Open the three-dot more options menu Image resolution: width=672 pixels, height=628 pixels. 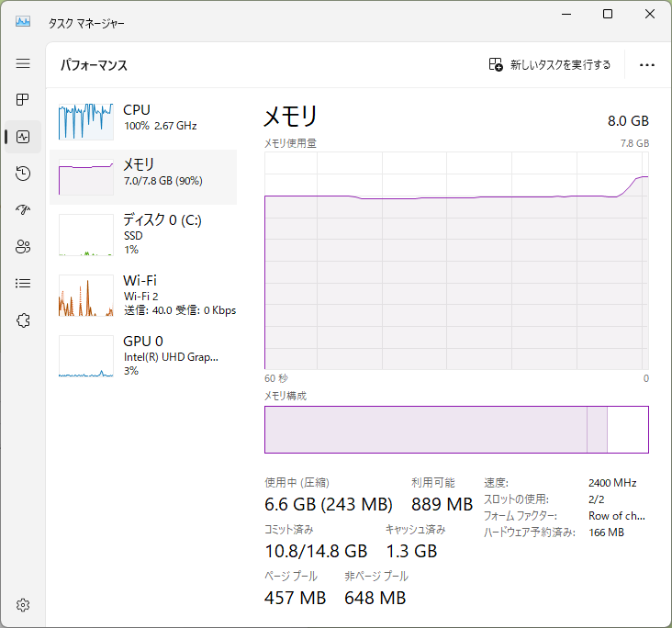point(647,64)
